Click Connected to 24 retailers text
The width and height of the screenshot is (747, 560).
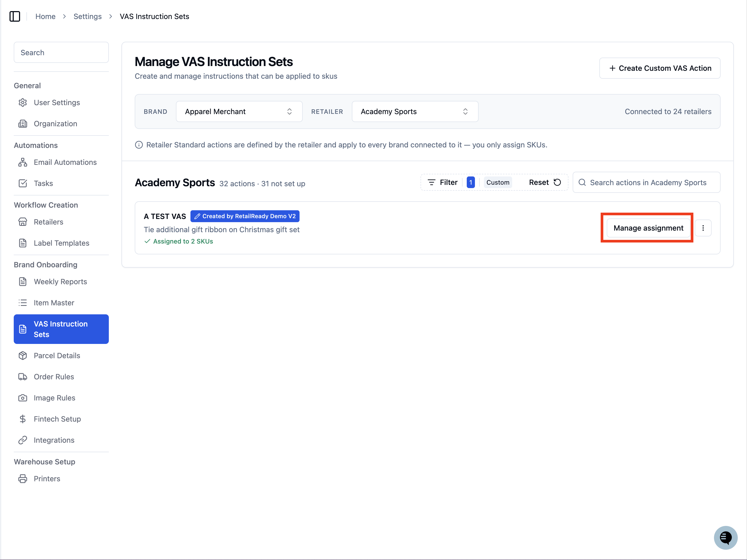(668, 111)
